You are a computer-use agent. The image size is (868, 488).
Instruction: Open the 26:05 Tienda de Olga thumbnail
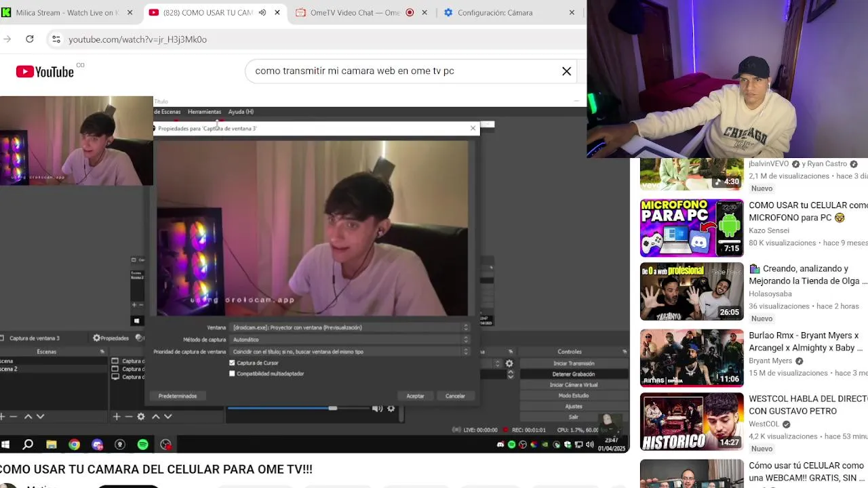point(692,291)
